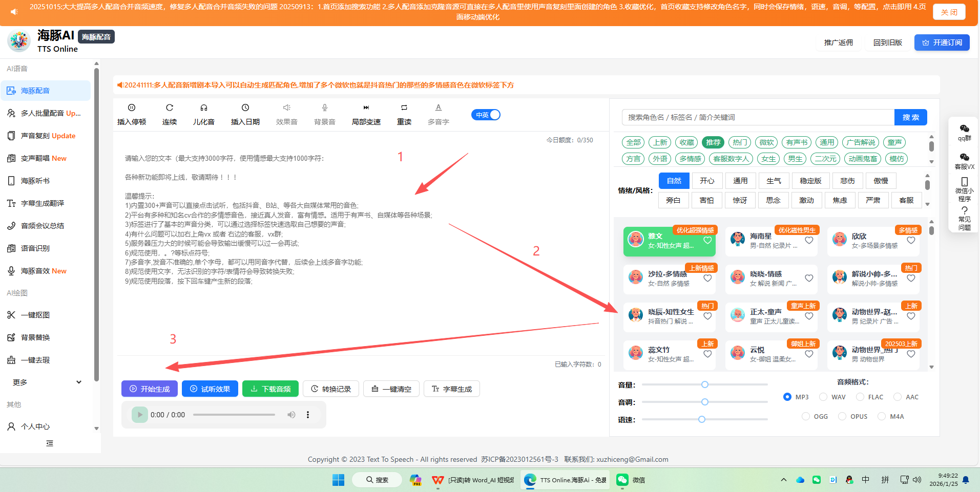Open the playback options via three-dot menu

[308, 415]
